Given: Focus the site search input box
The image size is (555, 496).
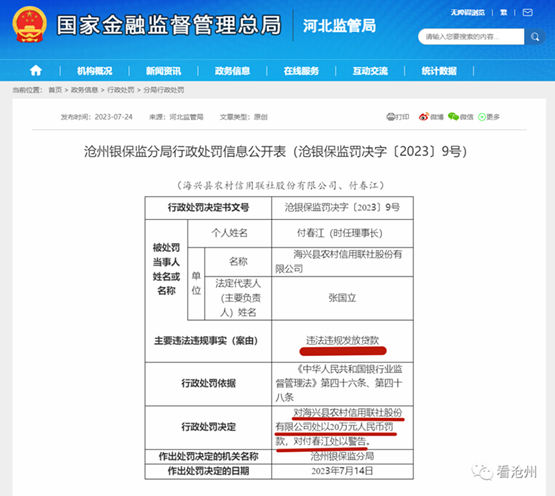Looking at the screenshot, I should tap(471, 36).
